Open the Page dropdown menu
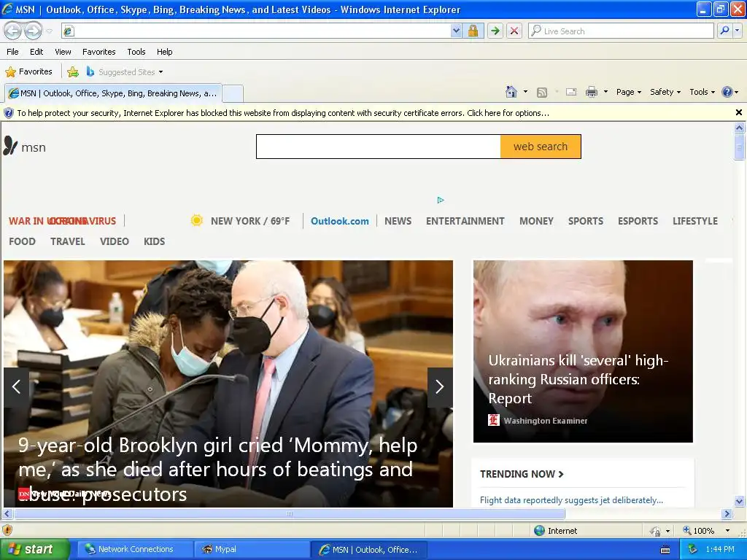 tap(629, 92)
